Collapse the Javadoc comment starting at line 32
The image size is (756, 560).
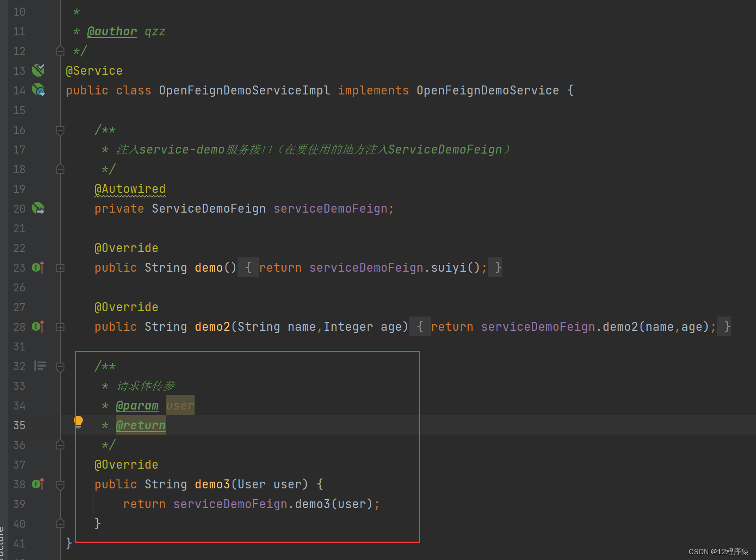(60, 367)
